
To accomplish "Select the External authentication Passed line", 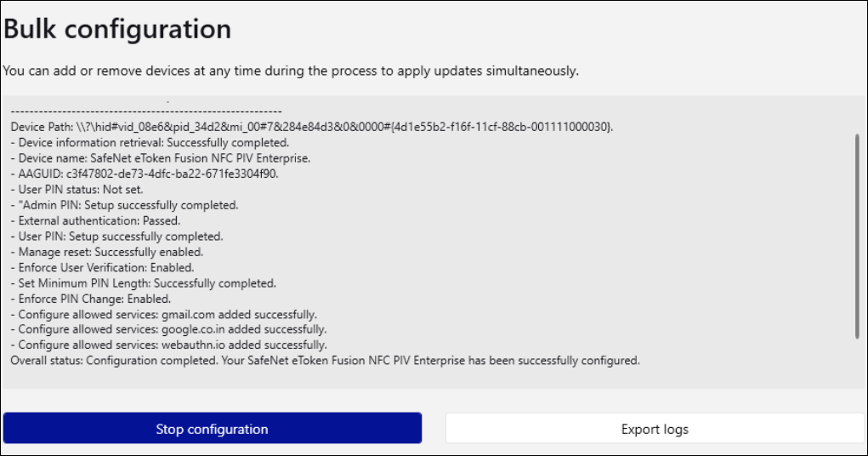I will (95, 220).
